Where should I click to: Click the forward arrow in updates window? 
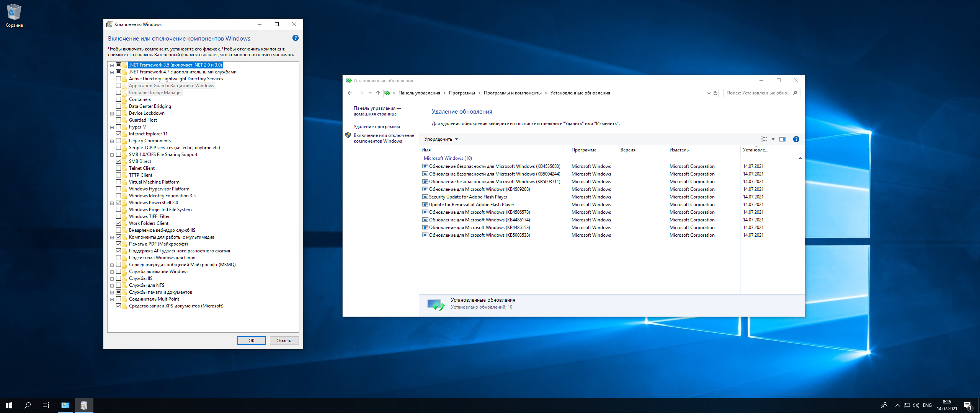coord(361,93)
